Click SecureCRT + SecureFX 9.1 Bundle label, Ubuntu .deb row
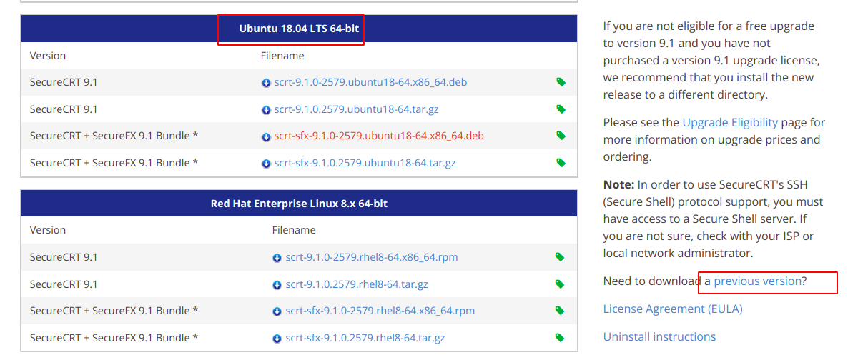Screen dimensions: 868x355 pyautogui.click(x=114, y=136)
